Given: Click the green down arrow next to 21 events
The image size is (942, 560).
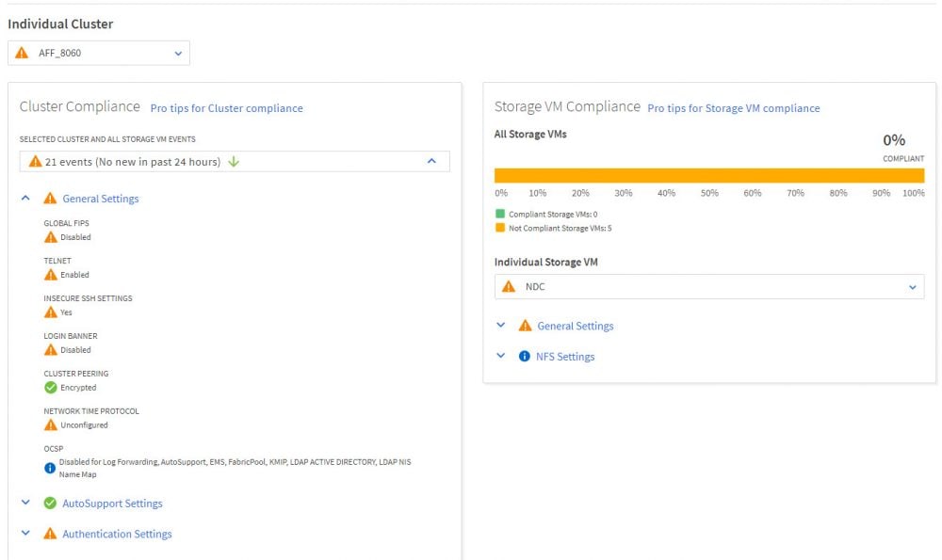Looking at the screenshot, I should [x=234, y=162].
